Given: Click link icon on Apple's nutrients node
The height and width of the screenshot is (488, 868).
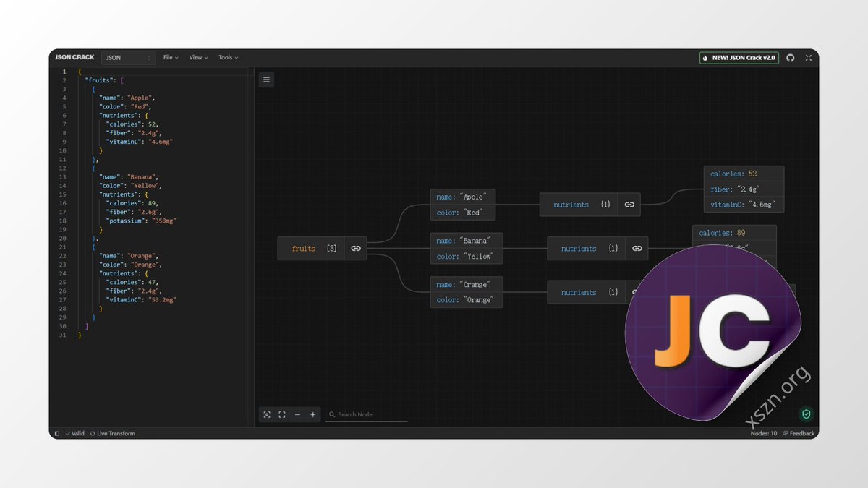Looking at the screenshot, I should 629,205.
